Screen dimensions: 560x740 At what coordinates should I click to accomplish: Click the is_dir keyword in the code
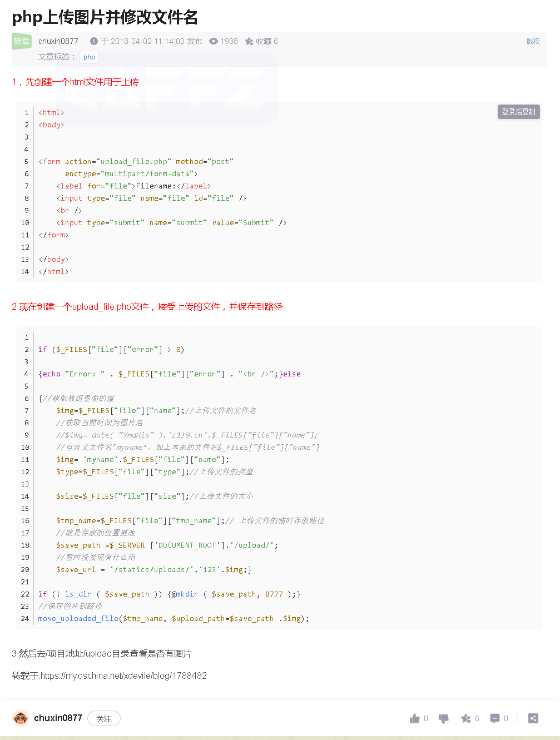click(x=78, y=594)
